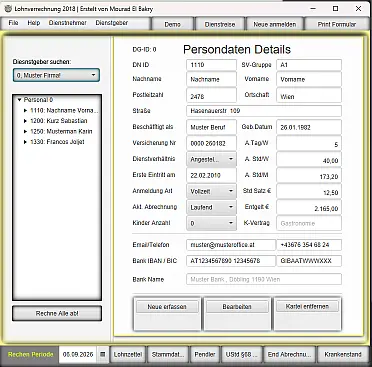The width and height of the screenshot is (372, 367).
Task: Click the Bank Name field
Action: point(264,279)
